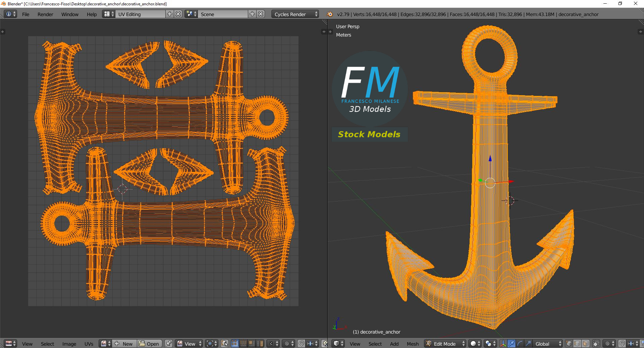This screenshot has width=644, height=348.
Task: Choose UV vertex selection mode icon
Action: [x=235, y=344]
